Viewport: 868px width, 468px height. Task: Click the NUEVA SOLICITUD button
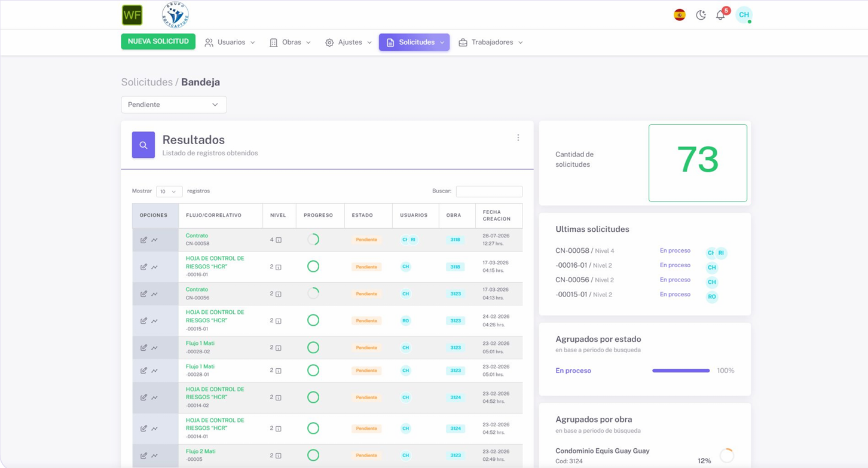click(x=158, y=41)
